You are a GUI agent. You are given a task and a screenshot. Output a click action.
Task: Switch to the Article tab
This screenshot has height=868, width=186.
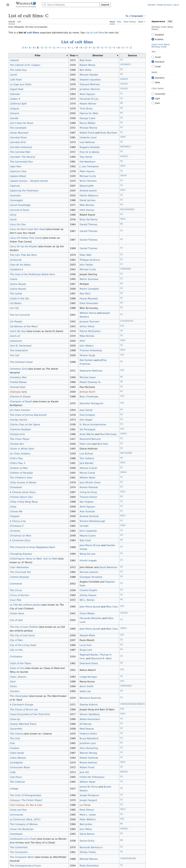pyautogui.click(x=11, y=22)
